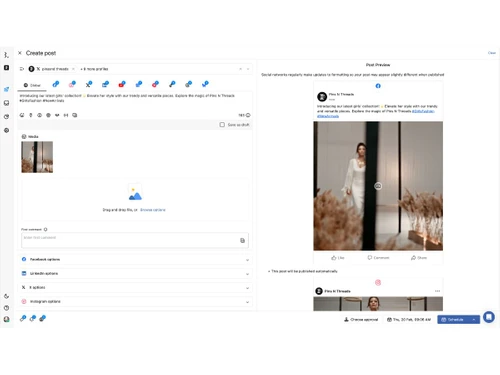Click the image upload drop zone icon

click(135, 192)
